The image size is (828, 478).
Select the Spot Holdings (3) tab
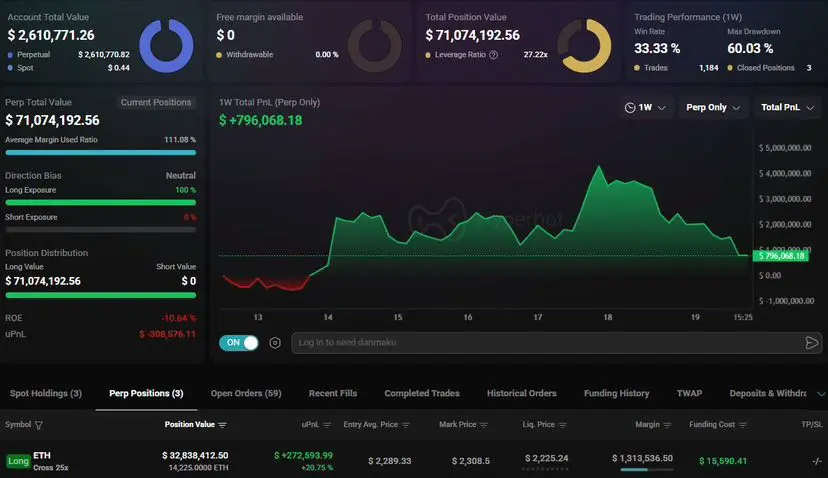[46, 393]
